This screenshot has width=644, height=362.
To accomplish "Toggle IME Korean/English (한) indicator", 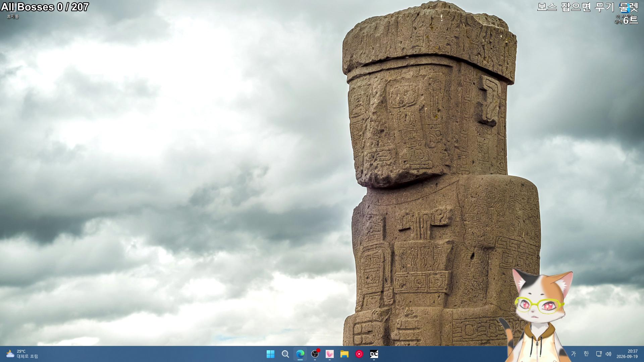I will tap(586, 354).
